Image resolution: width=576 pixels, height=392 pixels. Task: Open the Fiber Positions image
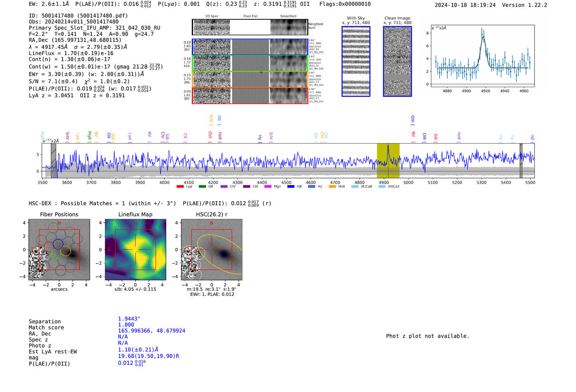[59, 250]
